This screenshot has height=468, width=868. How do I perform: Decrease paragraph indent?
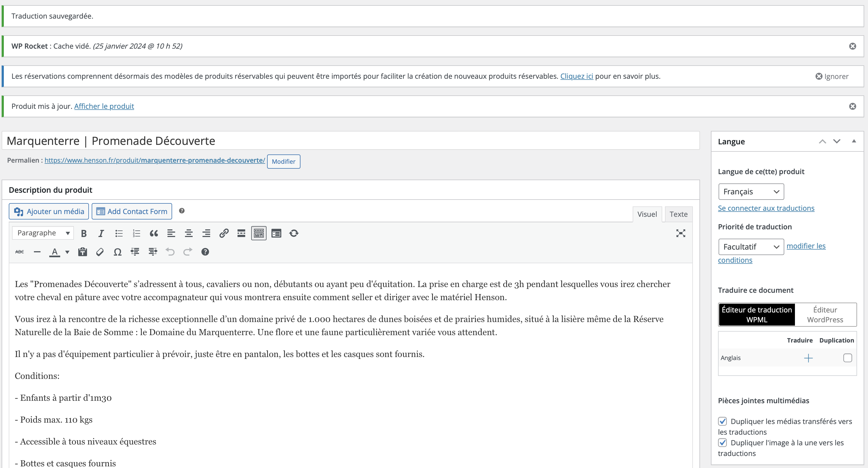coord(135,252)
